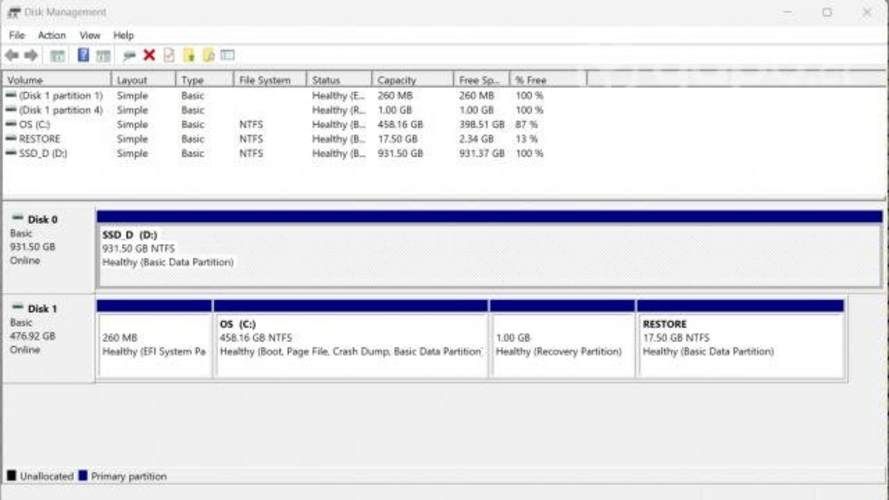Click the File System column header
Screen dimensions: 889x500
pos(265,80)
